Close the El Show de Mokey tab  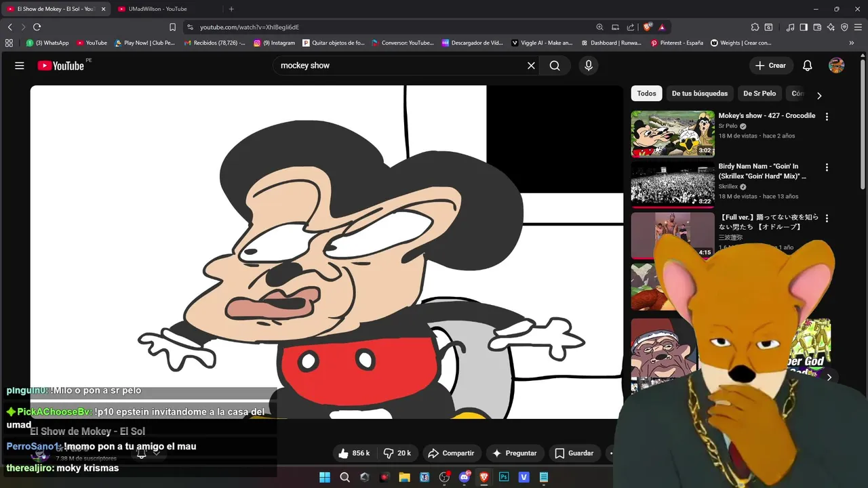[x=104, y=9]
